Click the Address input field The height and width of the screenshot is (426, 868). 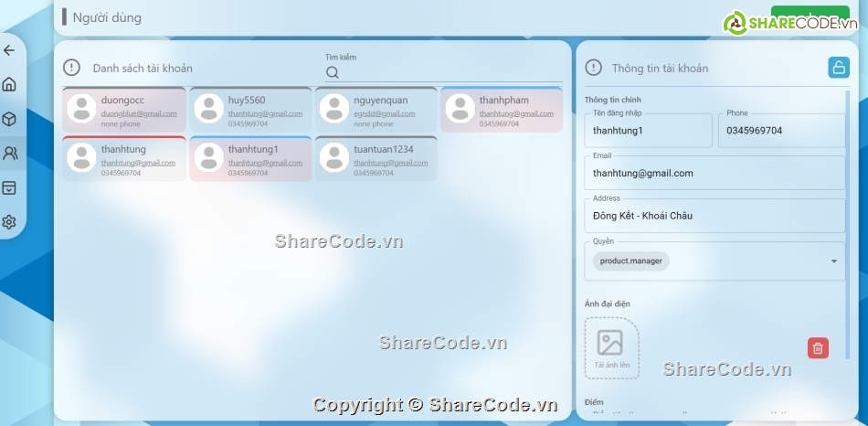click(715, 216)
